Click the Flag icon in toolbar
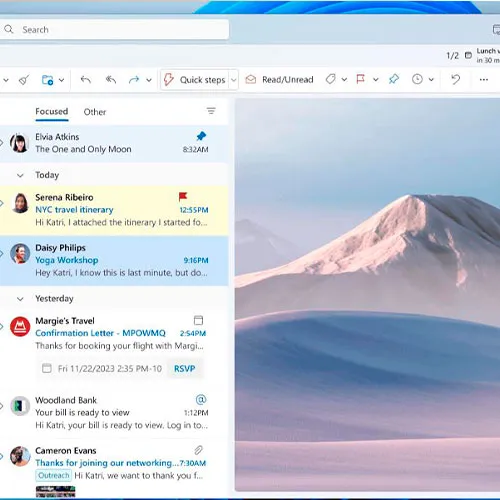 point(360,79)
